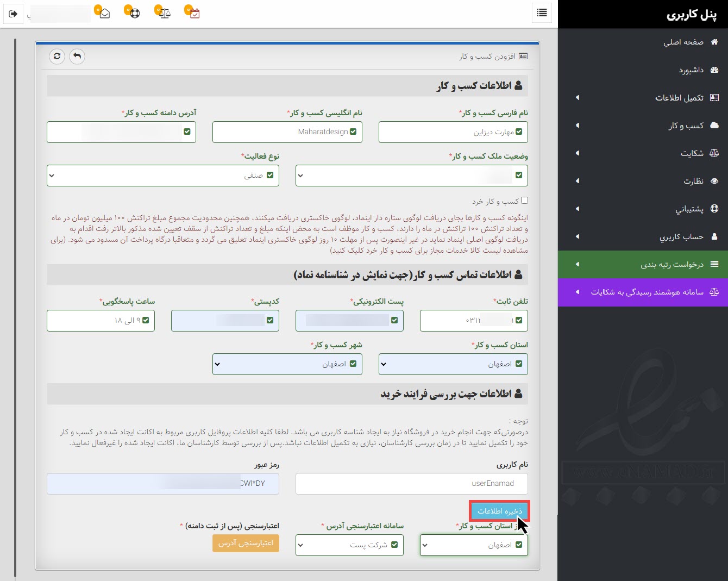Toggle the sidebar hamburger menu button
The height and width of the screenshot is (581, 728).
tap(542, 13)
